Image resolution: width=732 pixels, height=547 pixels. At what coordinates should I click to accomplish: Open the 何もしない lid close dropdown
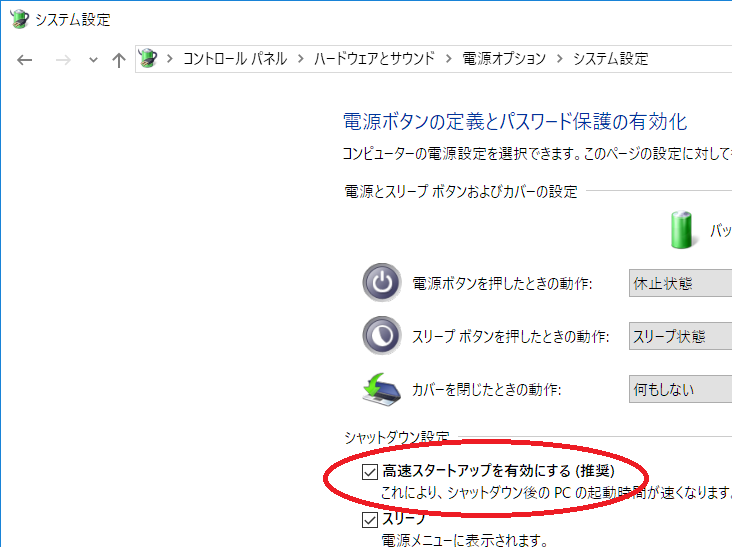pos(680,389)
